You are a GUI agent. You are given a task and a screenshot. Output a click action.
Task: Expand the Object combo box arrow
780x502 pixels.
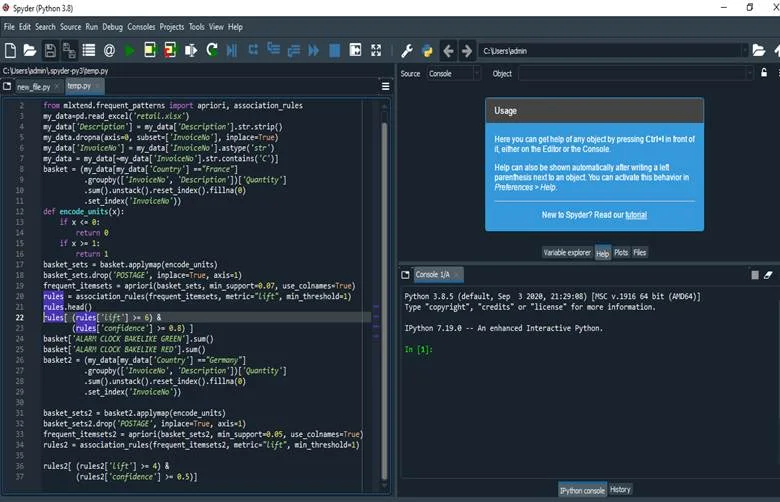click(749, 74)
